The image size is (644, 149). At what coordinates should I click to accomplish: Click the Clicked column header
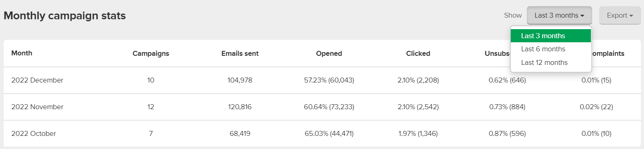pos(418,53)
